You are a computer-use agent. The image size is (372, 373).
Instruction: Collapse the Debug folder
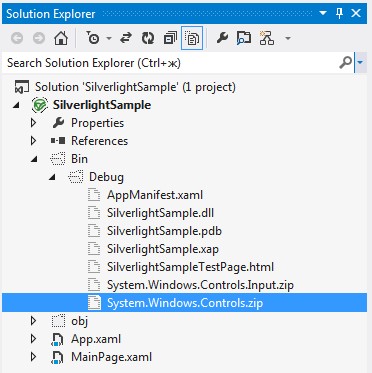click(52, 178)
